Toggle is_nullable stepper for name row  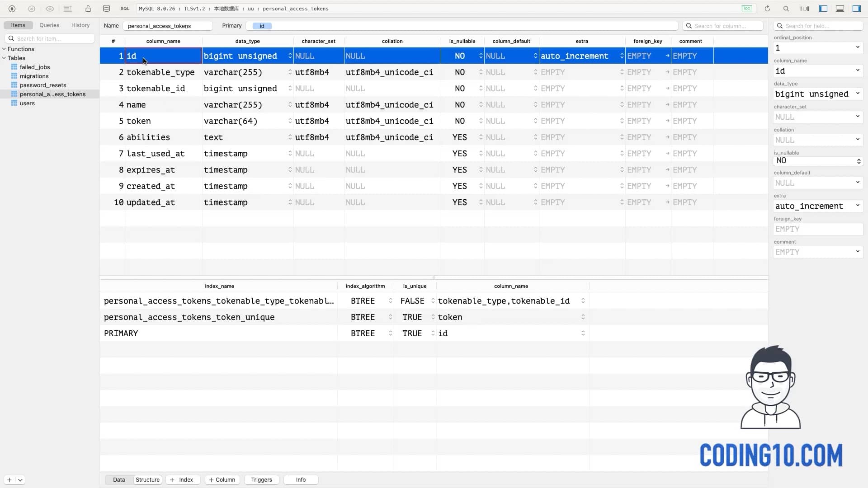coord(481,105)
